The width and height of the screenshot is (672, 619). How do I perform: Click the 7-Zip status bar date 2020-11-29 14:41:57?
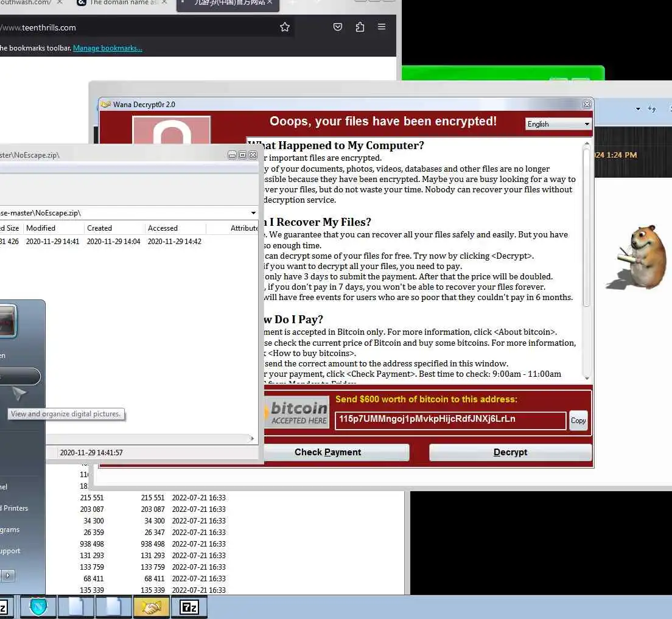(91, 452)
